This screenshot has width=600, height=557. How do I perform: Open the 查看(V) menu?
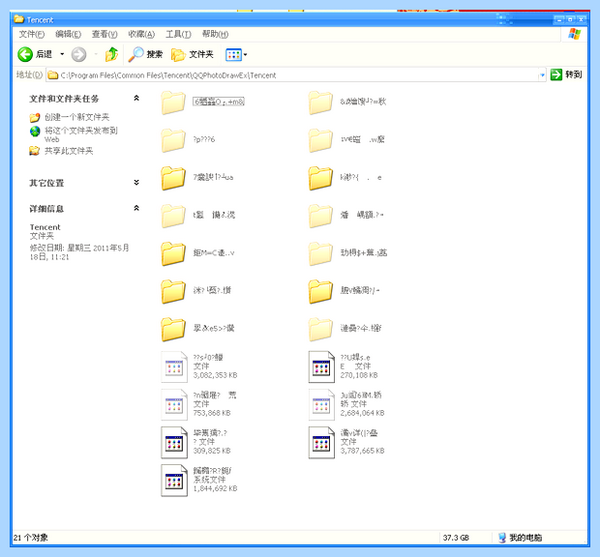tap(104, 34)
